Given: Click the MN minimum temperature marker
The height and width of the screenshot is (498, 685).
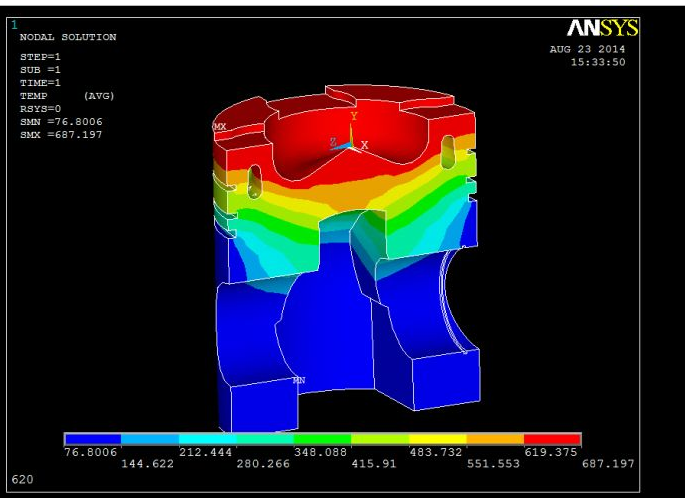Looking at the screenshot, I should coord(299,380).
